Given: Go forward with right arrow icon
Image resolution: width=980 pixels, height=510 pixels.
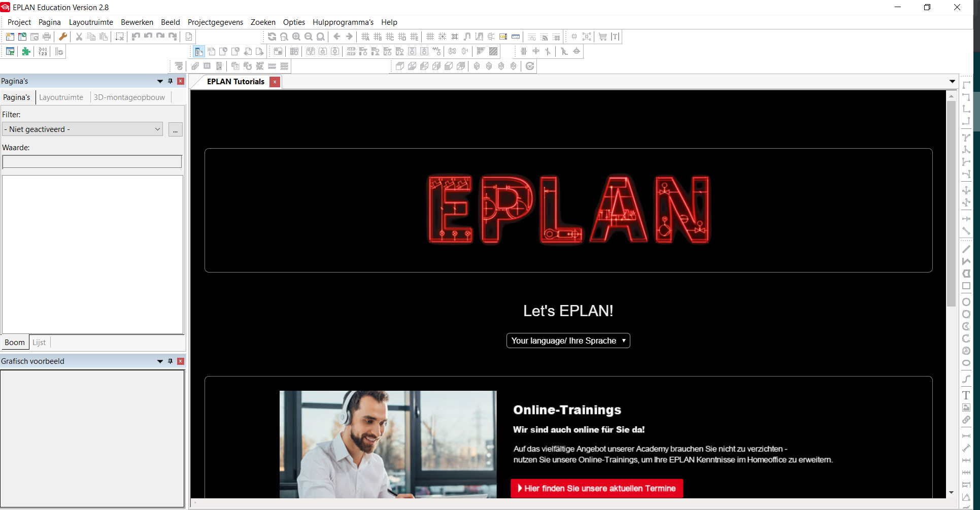Looking at the screenshot, I should point(349,37).
